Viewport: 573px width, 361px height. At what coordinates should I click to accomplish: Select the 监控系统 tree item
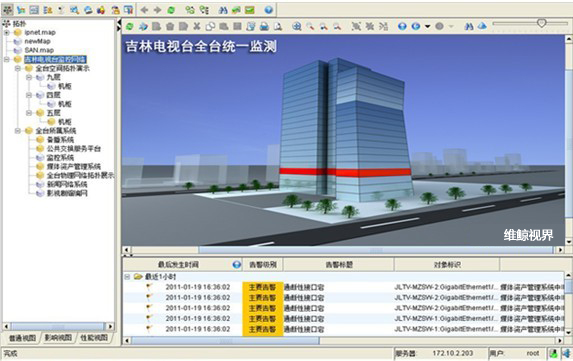click(60, 157)
